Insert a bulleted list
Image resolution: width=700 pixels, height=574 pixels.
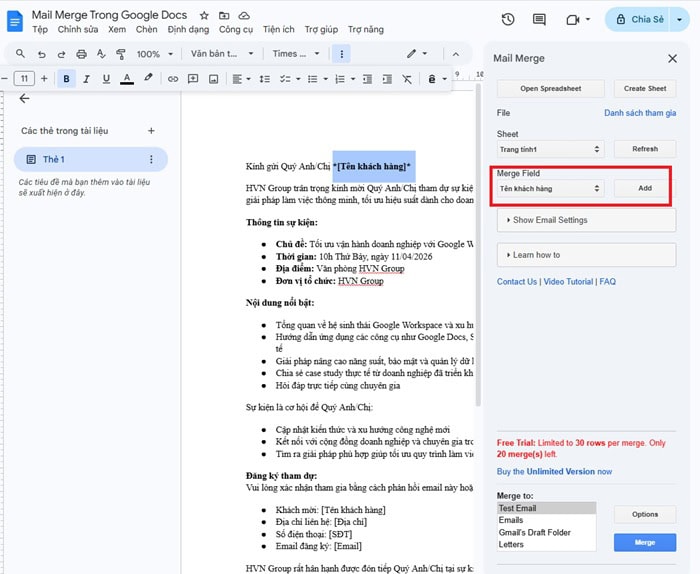click(312, 79)
